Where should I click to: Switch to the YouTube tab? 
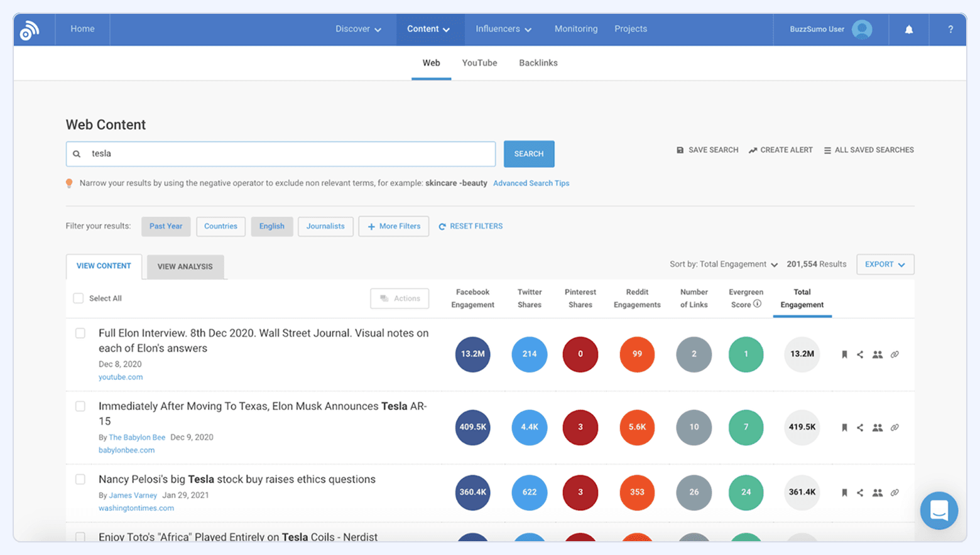click(479, 63)
